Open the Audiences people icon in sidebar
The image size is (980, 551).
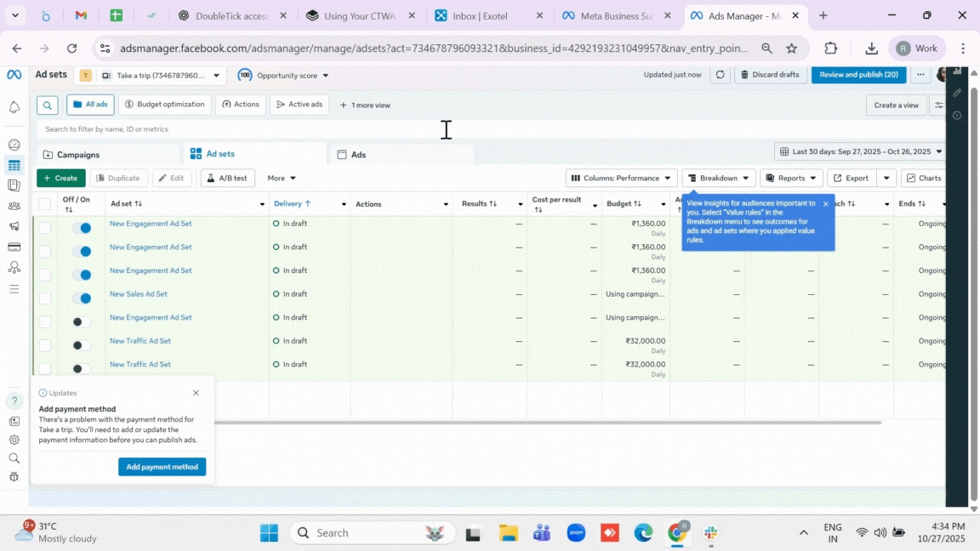pyautogui.click(x=14, y=206)
